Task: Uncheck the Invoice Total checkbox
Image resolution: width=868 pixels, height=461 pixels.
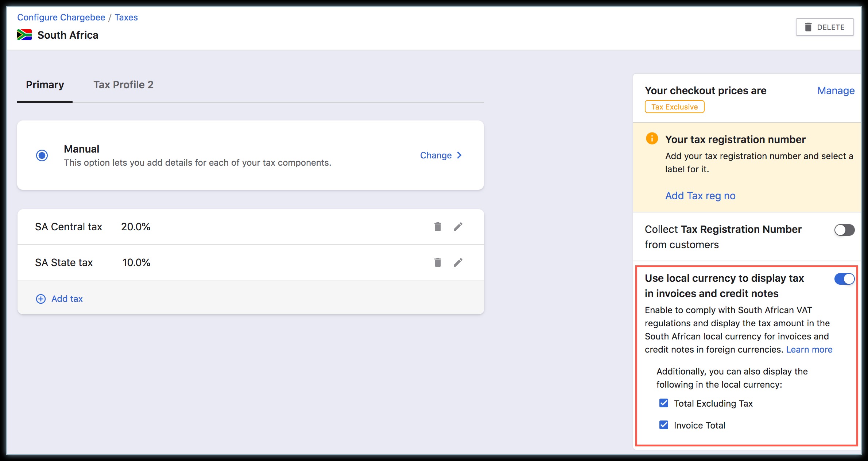Action: pyautogui.click(x=664, y=425)
